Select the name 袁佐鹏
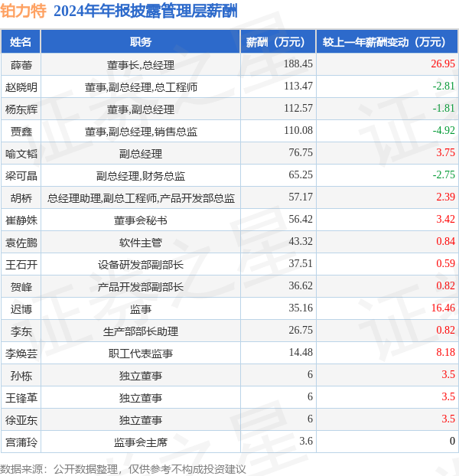This screenshot has width=459, height=476. 21,243
